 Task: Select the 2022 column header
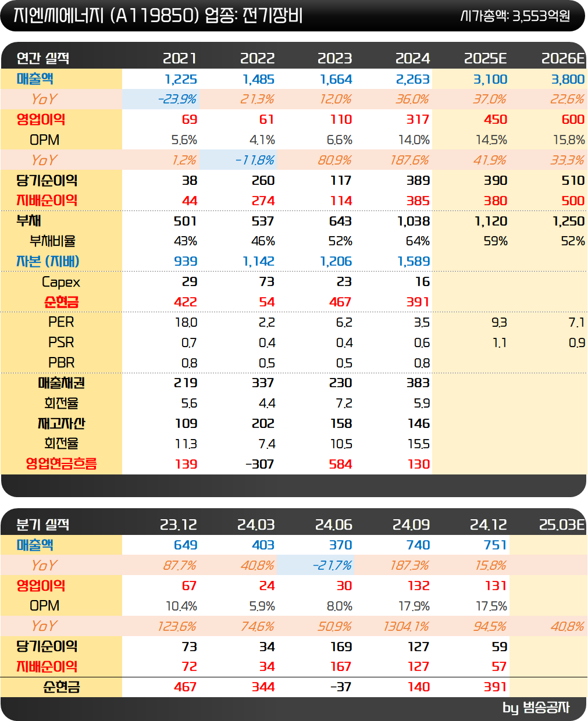tap(257, 58)
